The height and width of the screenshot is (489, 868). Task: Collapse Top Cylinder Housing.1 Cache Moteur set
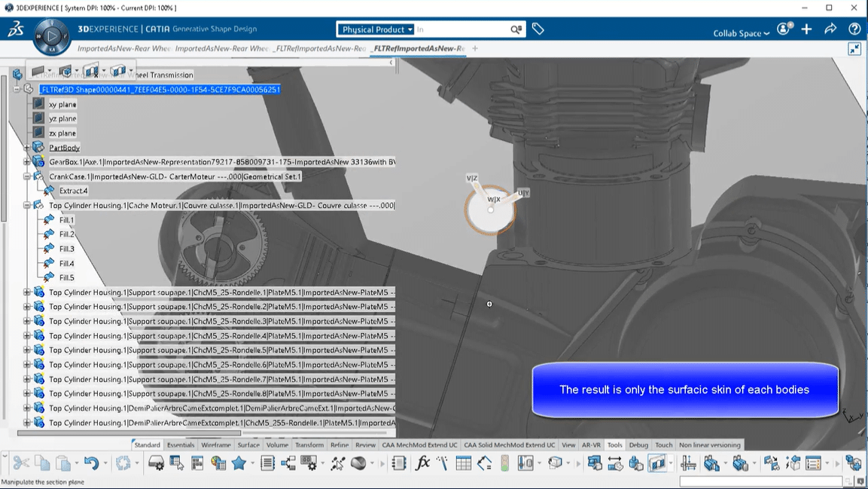click(x=26, y=205)
